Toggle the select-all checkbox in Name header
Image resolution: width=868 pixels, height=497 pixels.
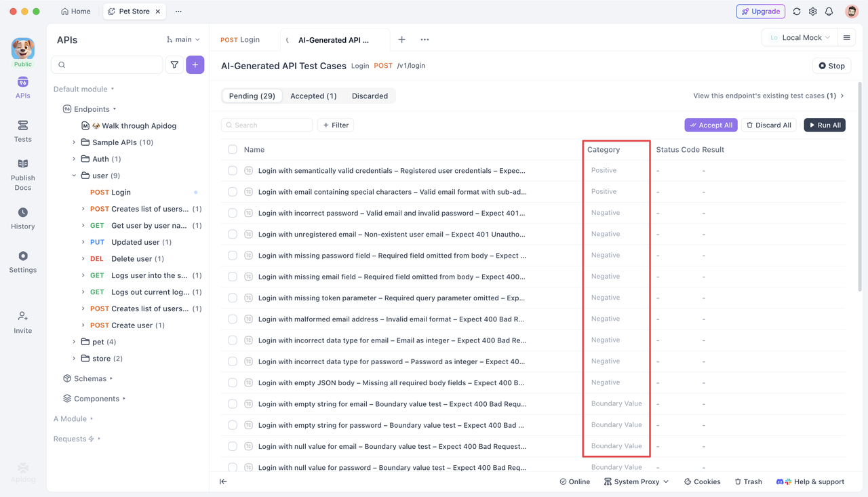[233, 149]
